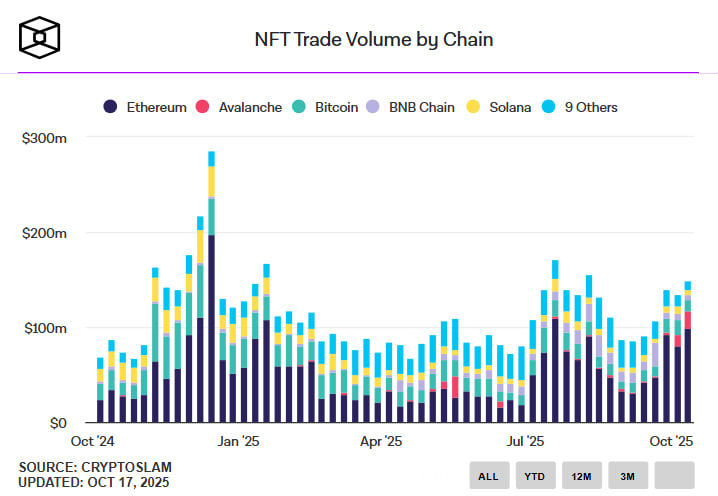Click the blank button beside 3M
This screenshot has height=496, width=718.
(675, 476)
